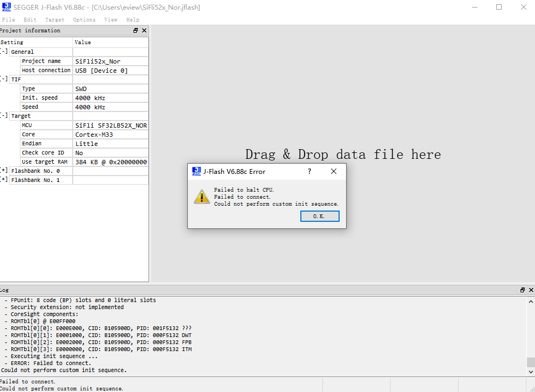Click the yellow warning icon in dialog
Screen dimensions: 535x392
pyautogui.click(x=202, y=197)
